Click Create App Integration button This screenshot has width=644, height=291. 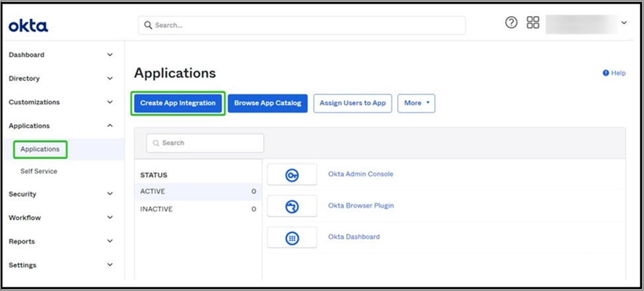coord(178,103)
